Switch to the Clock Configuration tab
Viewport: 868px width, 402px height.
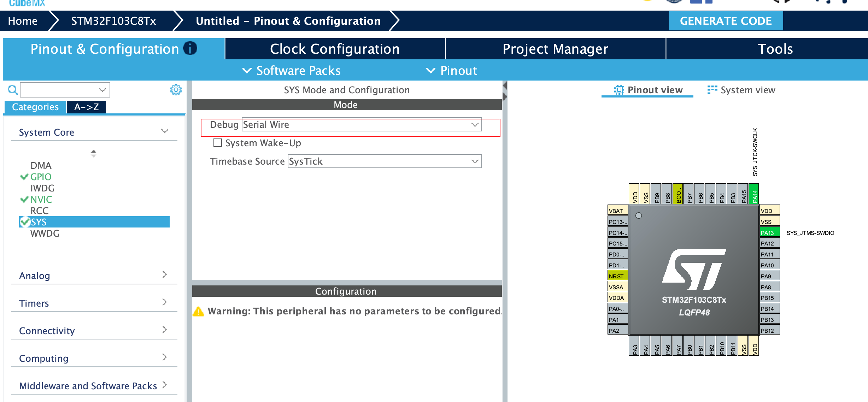click(x=335, y=49)
